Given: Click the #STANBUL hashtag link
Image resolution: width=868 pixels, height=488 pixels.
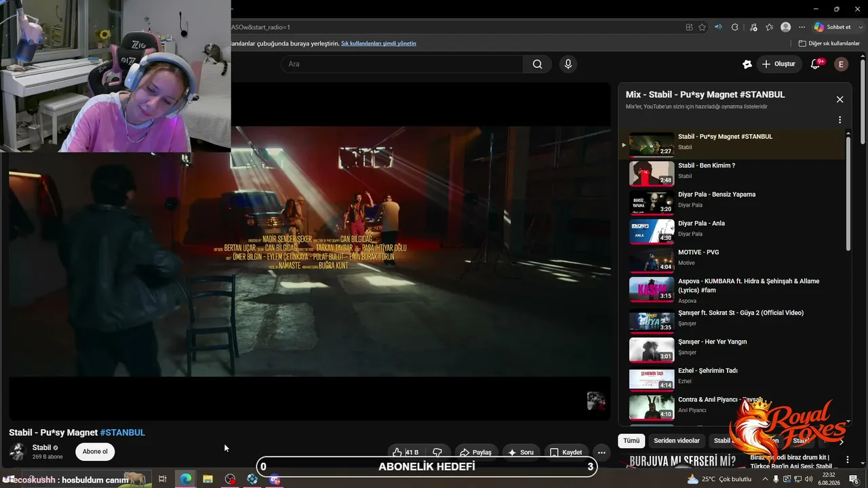Looking at the screenshot, I should click(122, 432).
